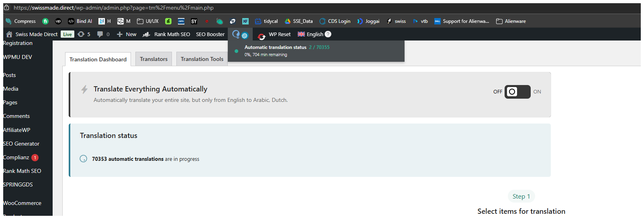Image resolution: width=644 pixels, height=219 pixels.
Task: Open the Support for Alienware Dell bookmark
Action: click(462, 21)
